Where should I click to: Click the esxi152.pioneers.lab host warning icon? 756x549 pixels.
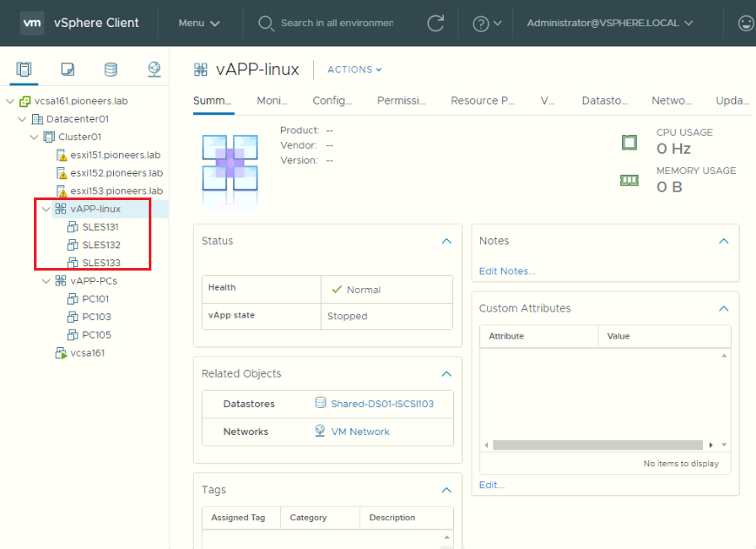pyautogui.click(x=61, y=173)
